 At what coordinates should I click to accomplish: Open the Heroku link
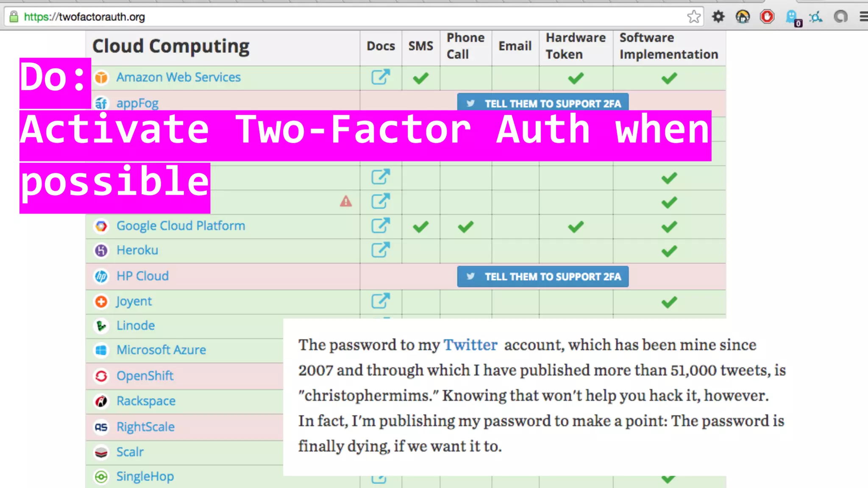137,250
